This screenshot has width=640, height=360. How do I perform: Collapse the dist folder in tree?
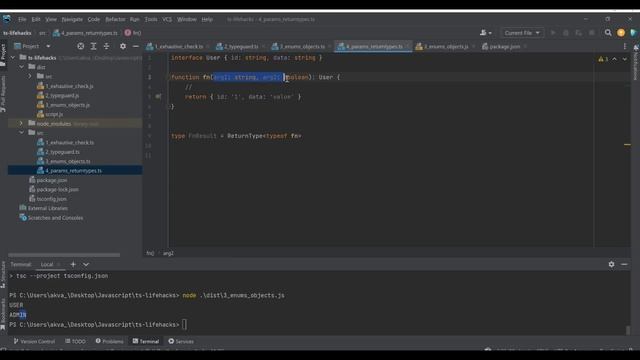22,67
